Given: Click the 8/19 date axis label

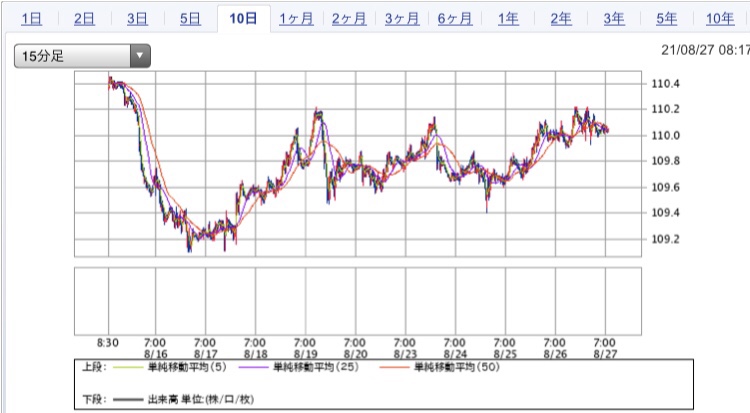Looking at the screenshot, I should (x=306, y=354).
